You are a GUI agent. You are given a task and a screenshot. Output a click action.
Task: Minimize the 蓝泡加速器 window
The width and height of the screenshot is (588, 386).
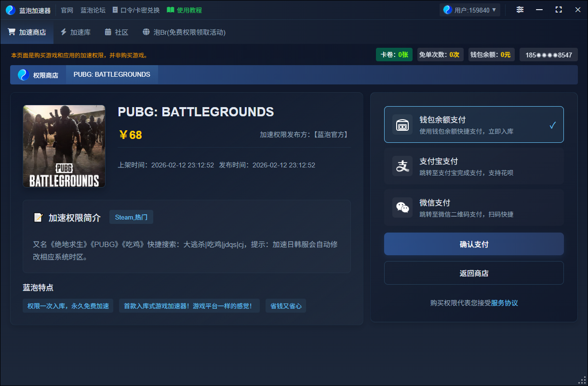click(539, 10)
